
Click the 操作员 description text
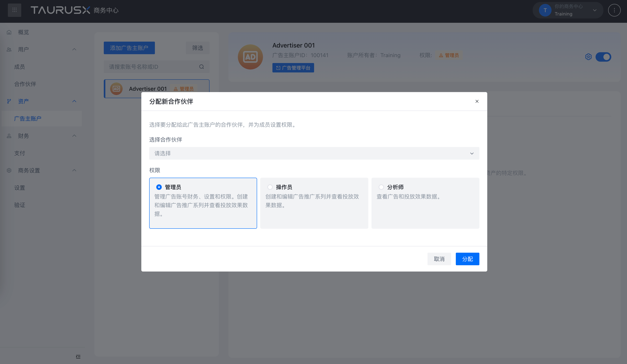[x=312, y=201]
